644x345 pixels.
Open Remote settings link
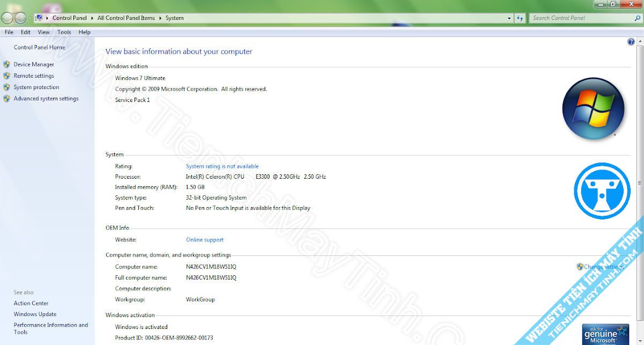click(x=34, y=76)
